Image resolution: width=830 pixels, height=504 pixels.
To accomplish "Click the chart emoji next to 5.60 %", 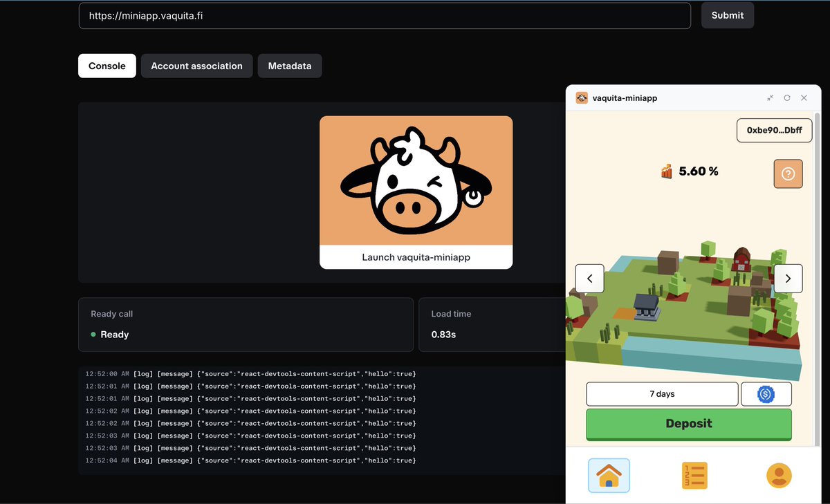I will click(x=665, y=171).
